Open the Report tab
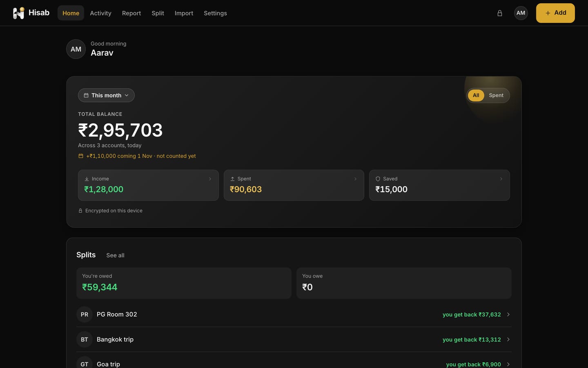 point(131,13)
